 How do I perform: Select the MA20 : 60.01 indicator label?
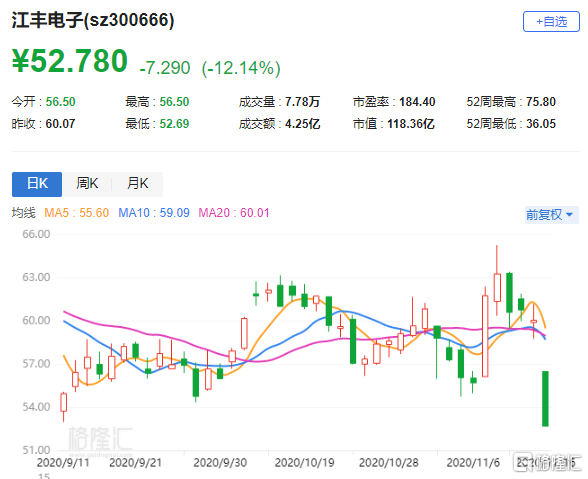point(234,213)
